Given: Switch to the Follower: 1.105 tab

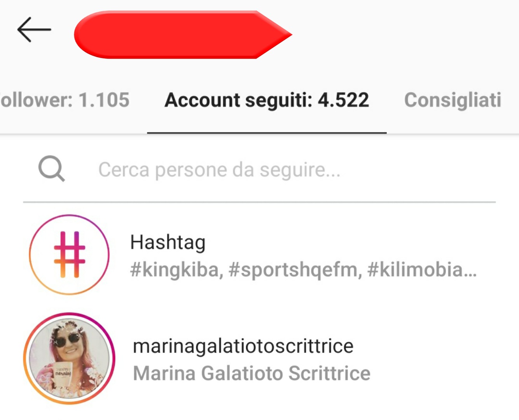Looking at the screenshot, I should (x=65, y=100).
